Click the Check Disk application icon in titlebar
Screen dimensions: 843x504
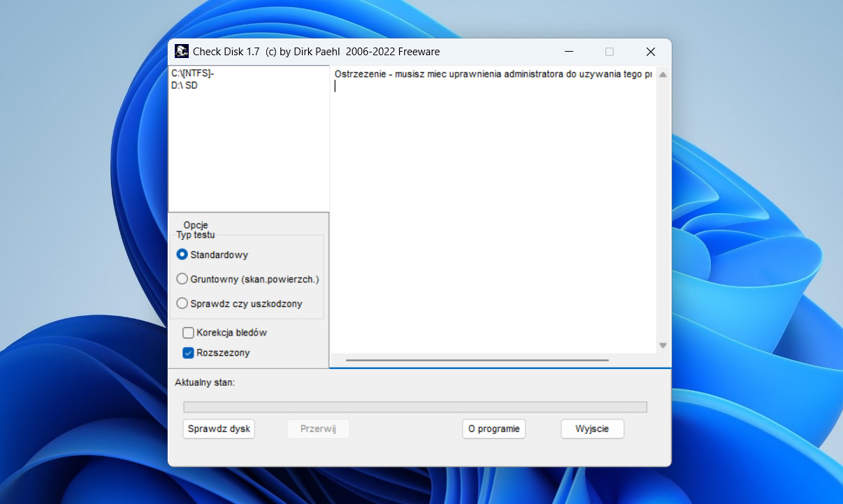(182, 51)
